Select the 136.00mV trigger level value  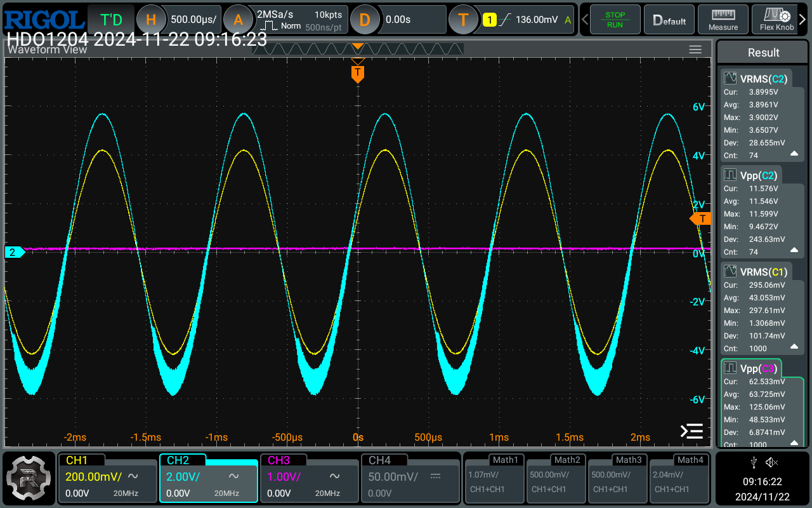[538, 20]
